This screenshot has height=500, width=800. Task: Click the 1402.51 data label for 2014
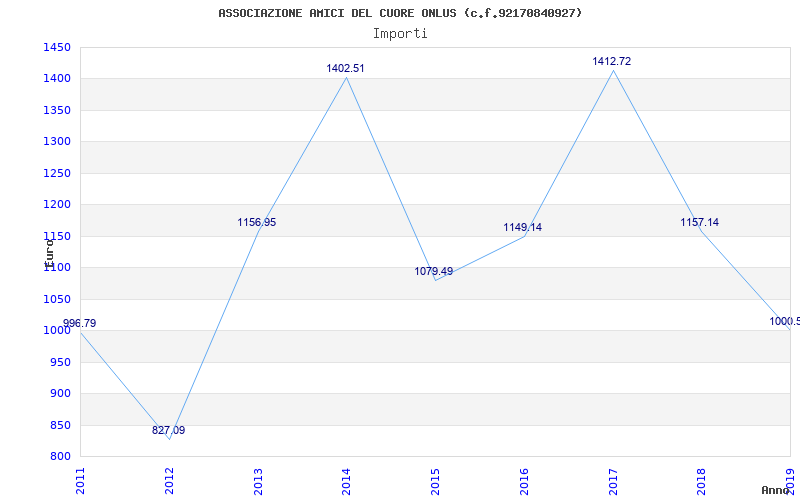[x=345, y=68]
